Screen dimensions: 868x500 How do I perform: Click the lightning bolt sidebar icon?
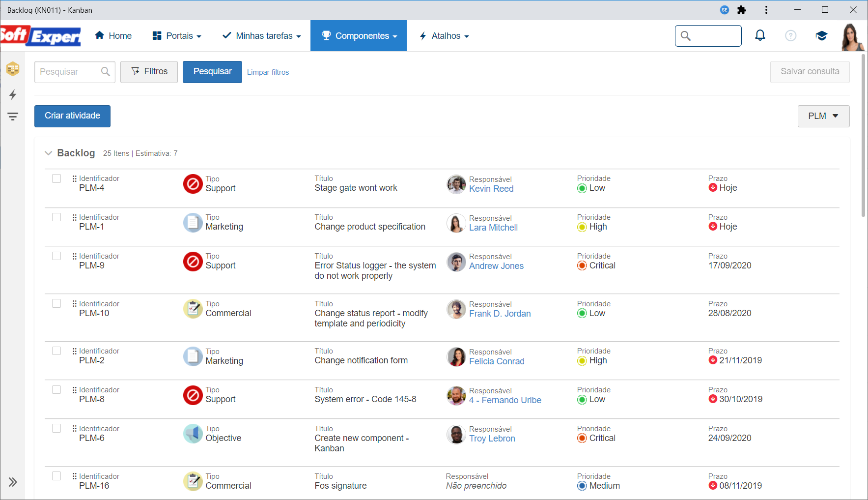pyautogui.click(x=13, y=94)
